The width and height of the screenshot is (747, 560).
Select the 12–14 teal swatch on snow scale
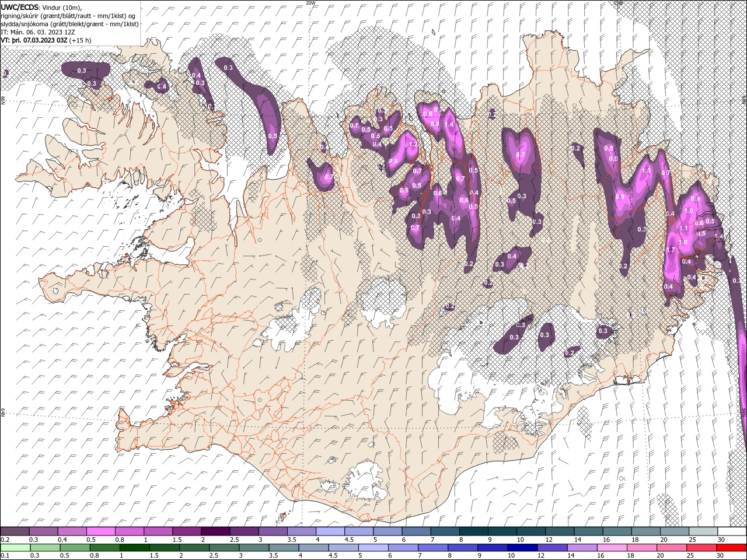560,531
